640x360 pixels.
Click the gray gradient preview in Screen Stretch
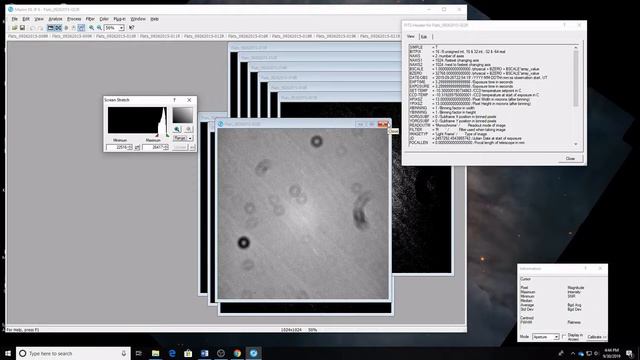tap(182, 115)
